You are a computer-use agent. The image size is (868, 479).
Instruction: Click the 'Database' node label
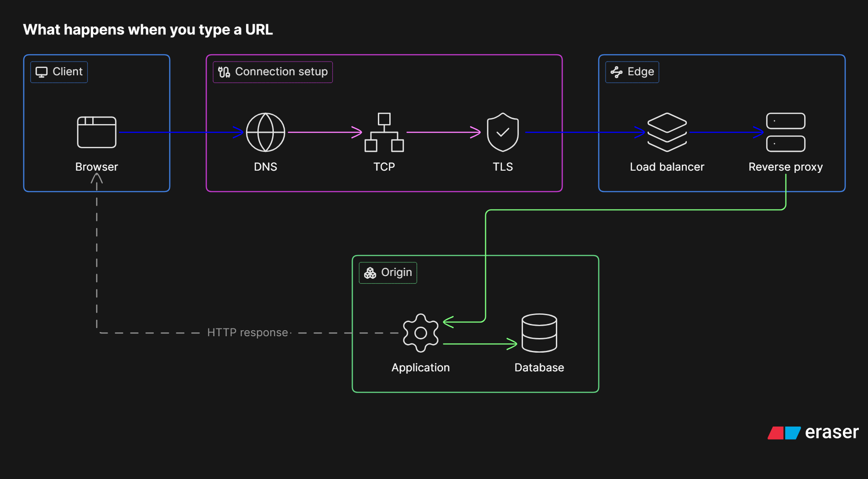click(539, 368)
